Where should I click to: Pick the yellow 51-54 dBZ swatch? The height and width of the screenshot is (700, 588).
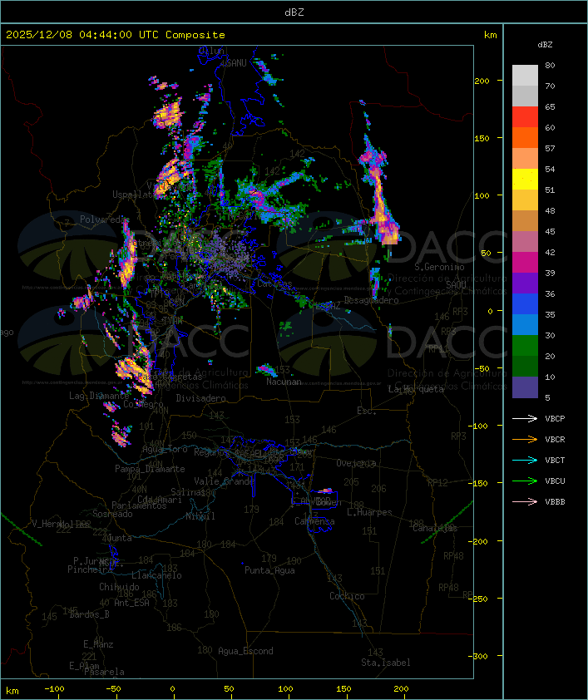(x=525, y=179)
